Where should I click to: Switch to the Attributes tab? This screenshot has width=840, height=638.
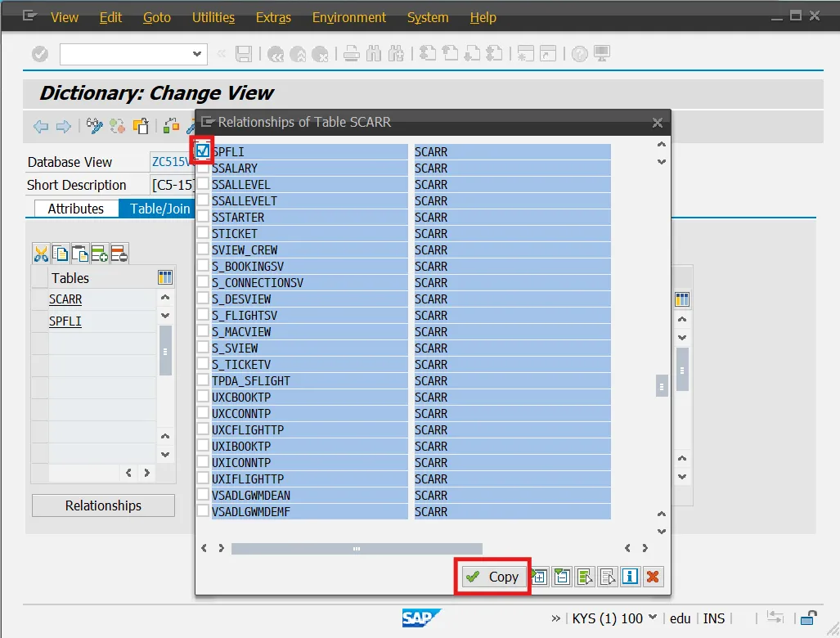(76, 209)
